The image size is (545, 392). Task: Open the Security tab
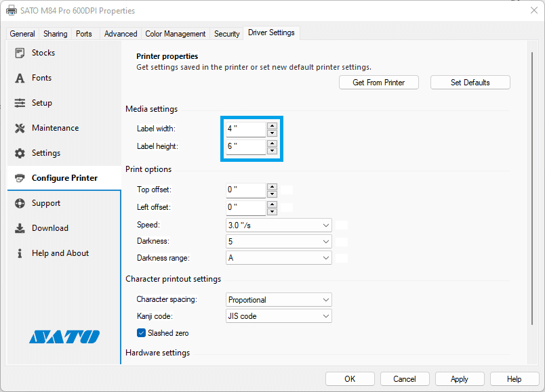226,34
